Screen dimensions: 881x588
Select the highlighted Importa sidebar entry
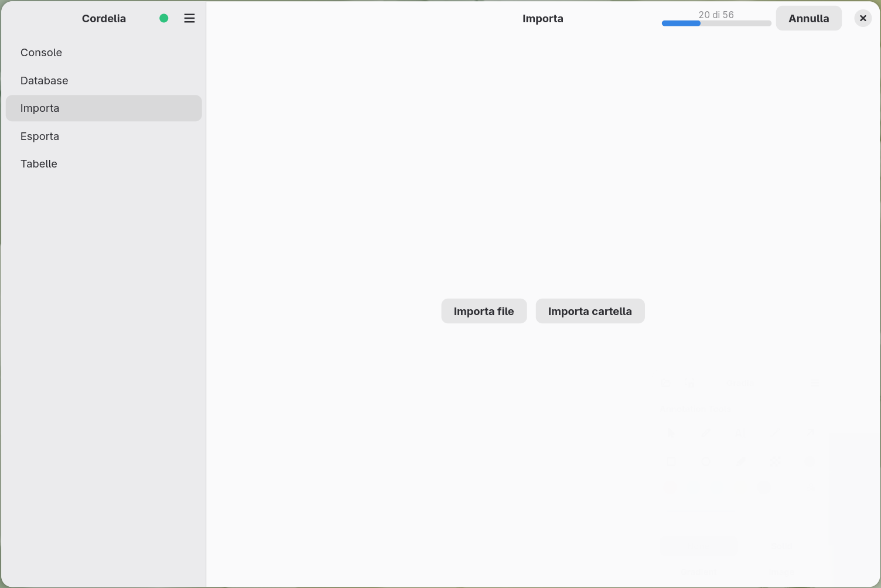pyautogui.click(x=104, y=108)
